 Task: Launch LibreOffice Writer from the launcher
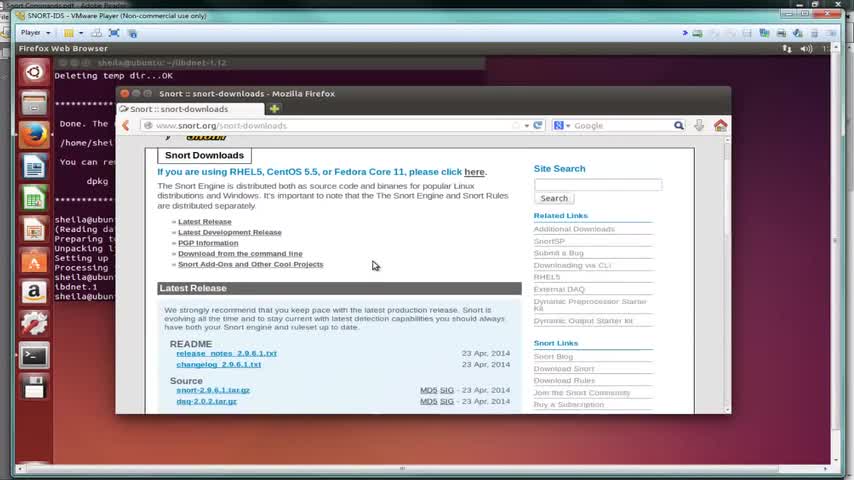(34, 166)
